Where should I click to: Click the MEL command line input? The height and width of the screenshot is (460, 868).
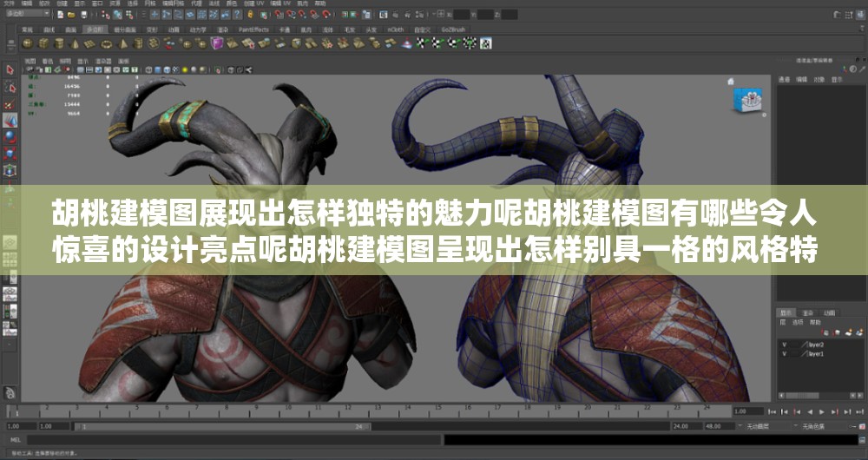[233, 440]
